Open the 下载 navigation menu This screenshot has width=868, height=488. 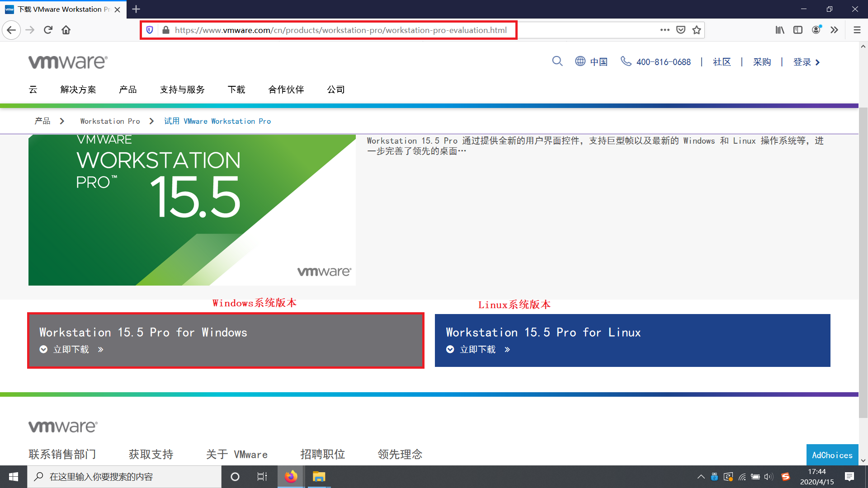236,89
